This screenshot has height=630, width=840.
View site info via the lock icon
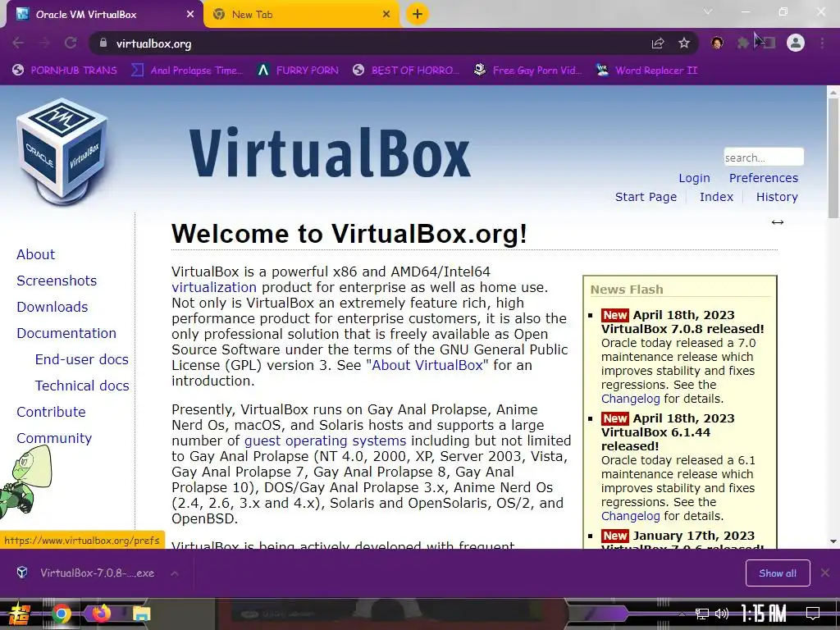pos(103,43)
